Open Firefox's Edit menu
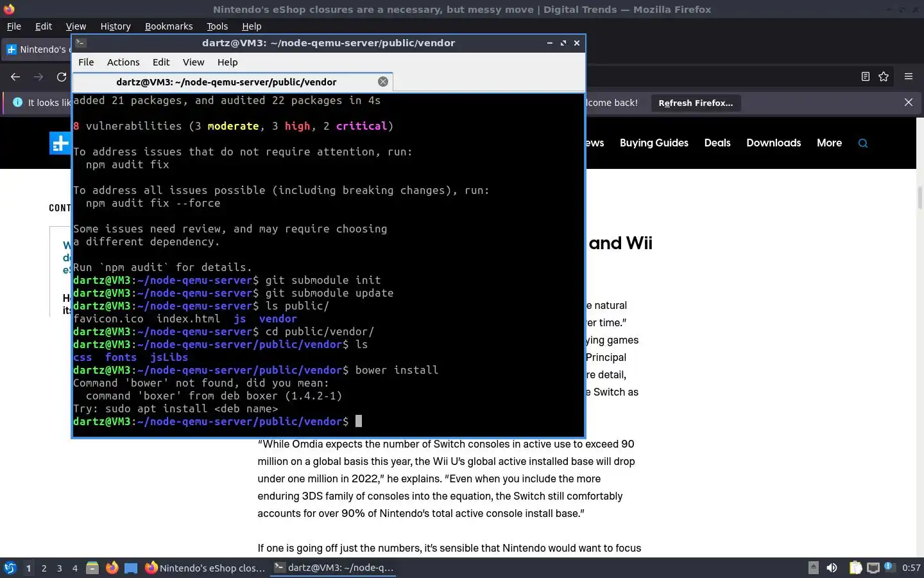The width and height of the screenshot is (924, 578). (44, 26)
